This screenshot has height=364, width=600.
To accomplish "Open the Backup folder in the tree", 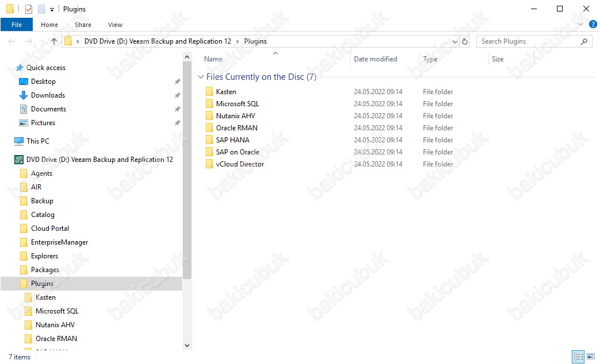I will (x=42, y=201).
